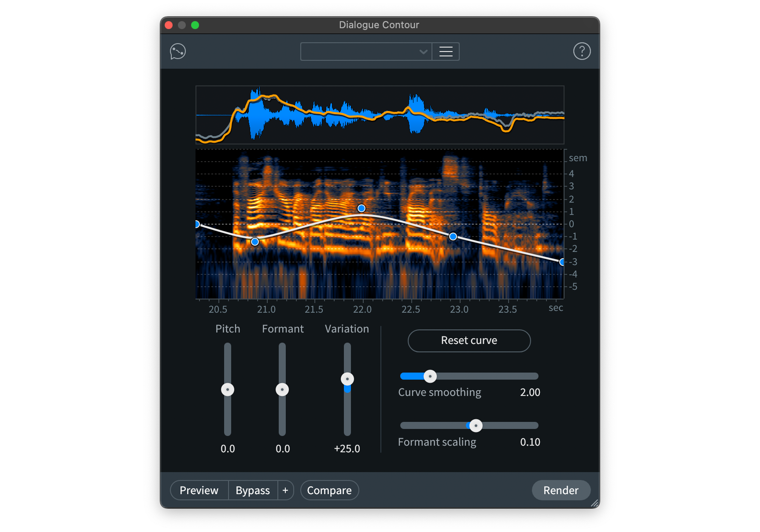Click the Variation slider handle
760x532 pixels.
[x=347, y=379]
